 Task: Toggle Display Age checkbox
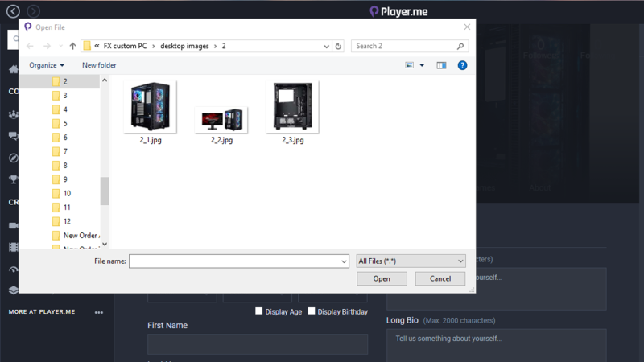[x=258, y=311]
